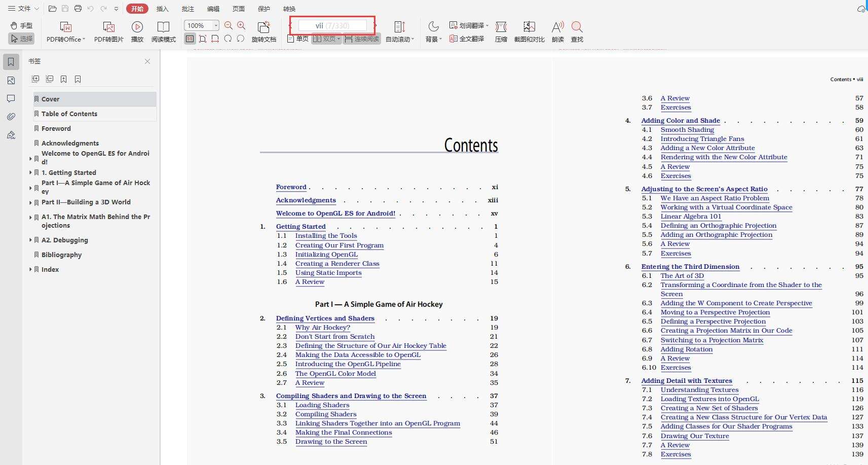Rotate page clockwise icon
The image size is (868, 465).
228,39
